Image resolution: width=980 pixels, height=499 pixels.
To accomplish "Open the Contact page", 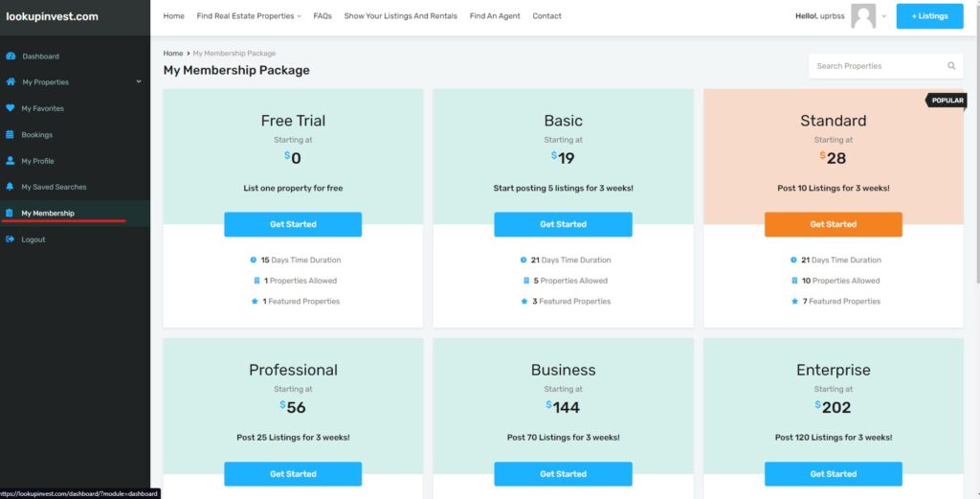I will pyautogui.click(x=546, y=16).
